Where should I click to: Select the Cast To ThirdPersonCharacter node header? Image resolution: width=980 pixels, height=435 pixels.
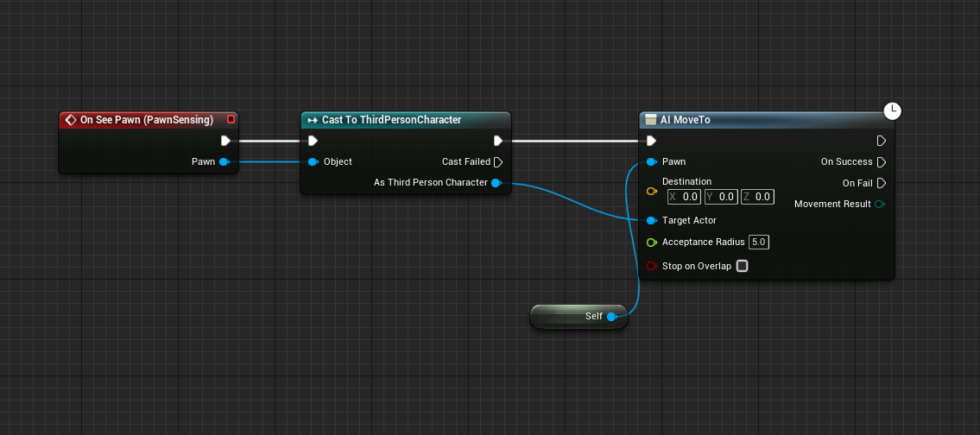point(406,119)
